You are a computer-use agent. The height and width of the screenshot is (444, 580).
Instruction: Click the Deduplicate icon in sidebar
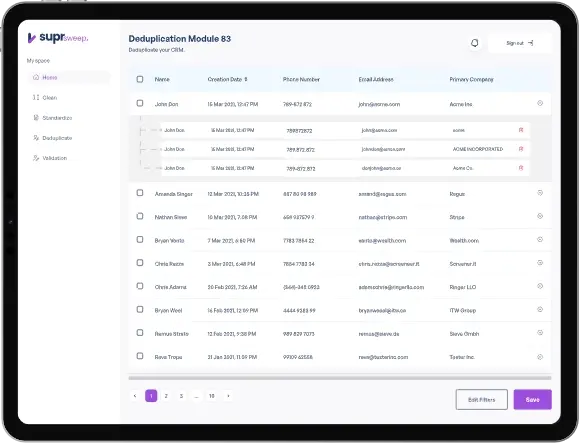(36, 138)
